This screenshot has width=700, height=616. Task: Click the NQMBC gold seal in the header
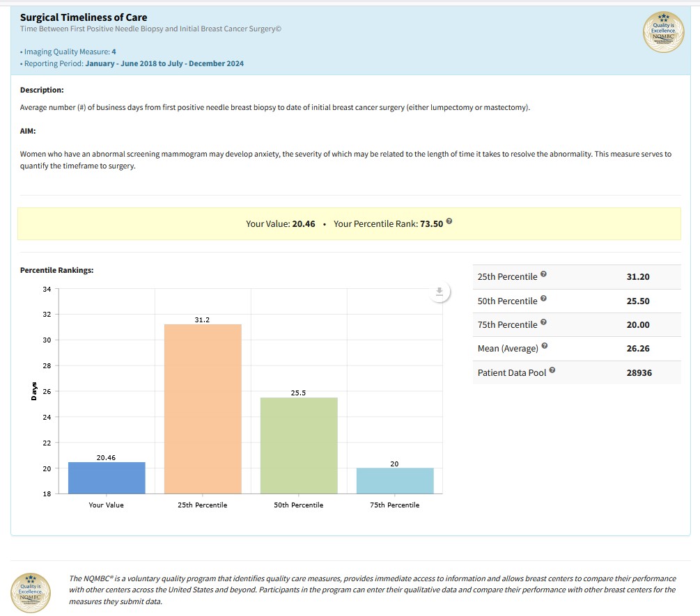(663, 32)
